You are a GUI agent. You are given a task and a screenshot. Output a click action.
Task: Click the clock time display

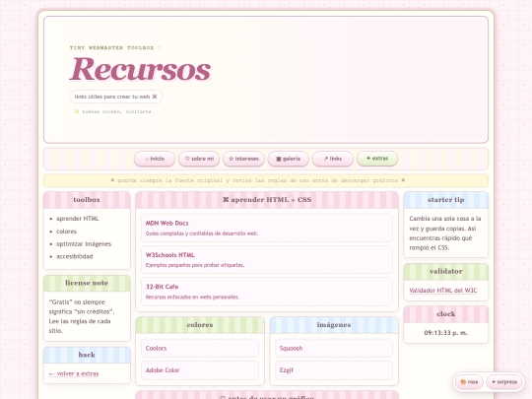[x=446, y=333]
